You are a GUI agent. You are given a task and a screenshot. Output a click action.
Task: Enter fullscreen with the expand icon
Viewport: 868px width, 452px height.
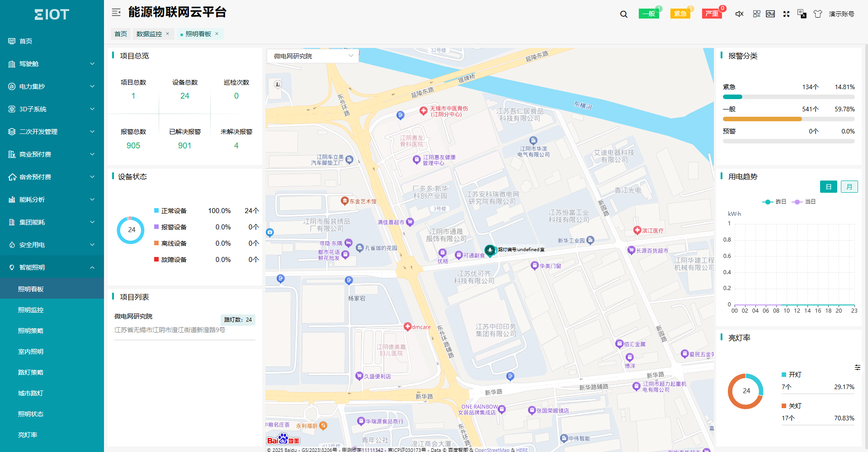(786, 14)
